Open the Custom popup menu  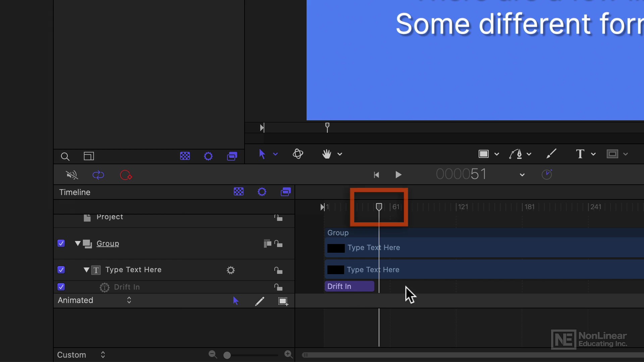tap(82, 355)
